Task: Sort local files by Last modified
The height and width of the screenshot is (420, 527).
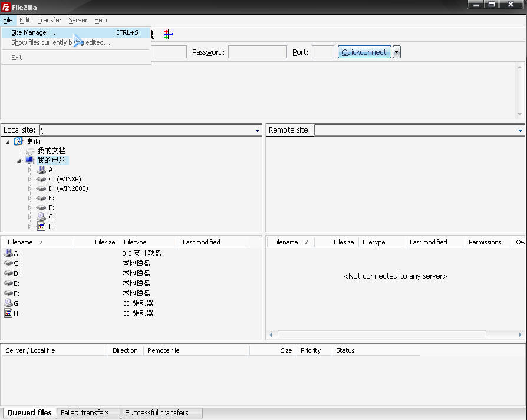Action: (214, 242)
